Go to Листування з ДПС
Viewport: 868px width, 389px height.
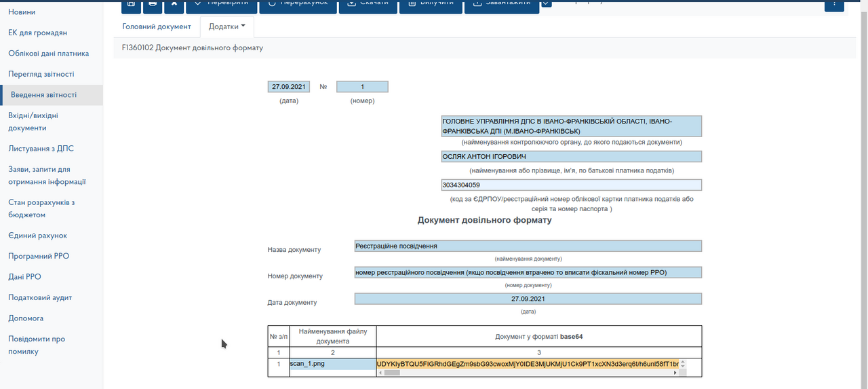[x=41, y=149]
